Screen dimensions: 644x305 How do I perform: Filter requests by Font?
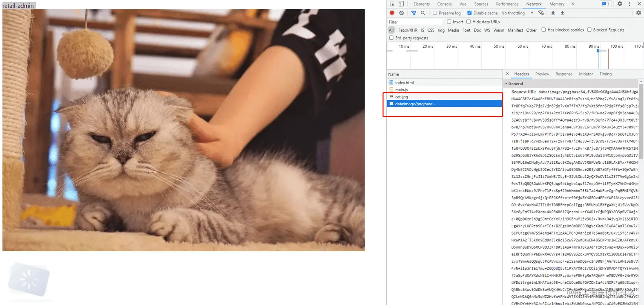pos(467,30)
